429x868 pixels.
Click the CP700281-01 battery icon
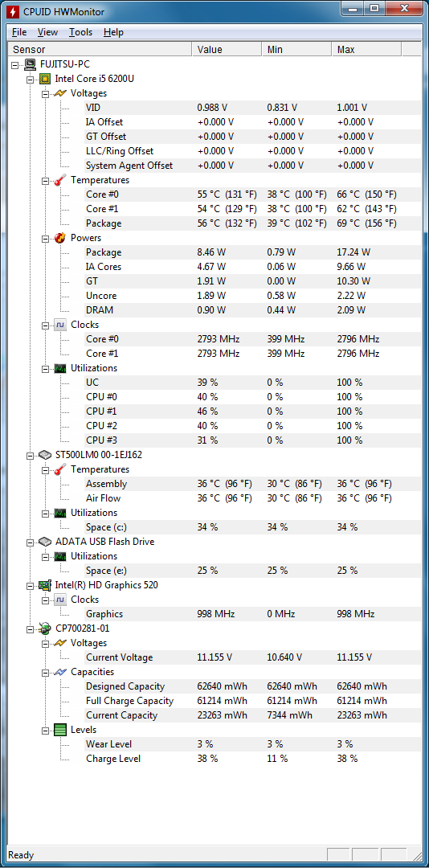(46, 628)
